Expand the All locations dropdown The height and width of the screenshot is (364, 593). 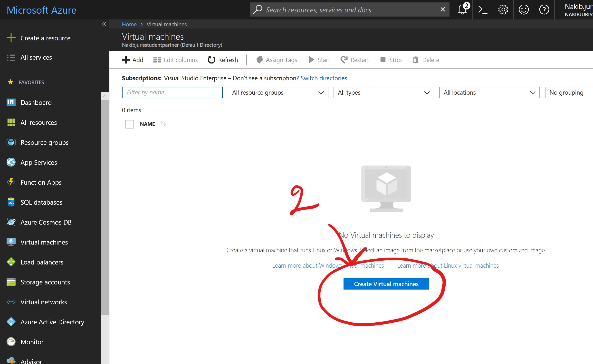489,93
